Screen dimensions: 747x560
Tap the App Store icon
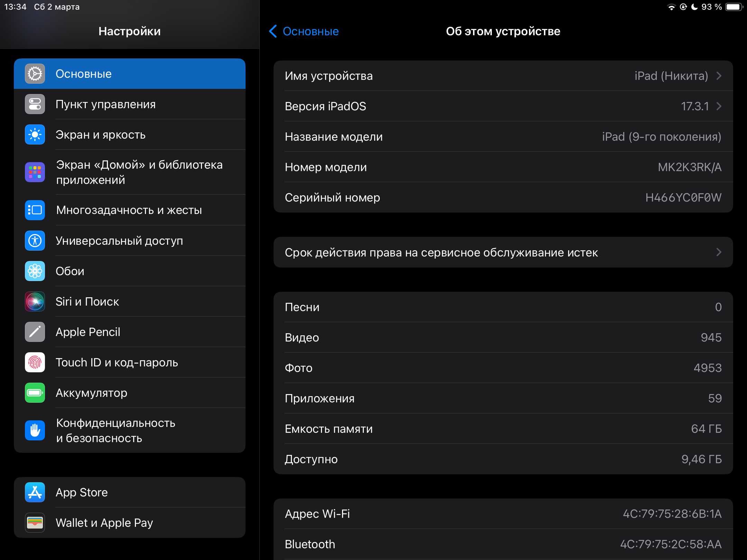[x=35, y=492]
